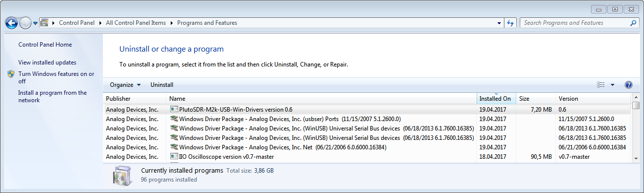This screenshot has width=644, height=193.
Task: Select IIO Oscilloscope version v0.7-master row
Action: tap(367, 157)
